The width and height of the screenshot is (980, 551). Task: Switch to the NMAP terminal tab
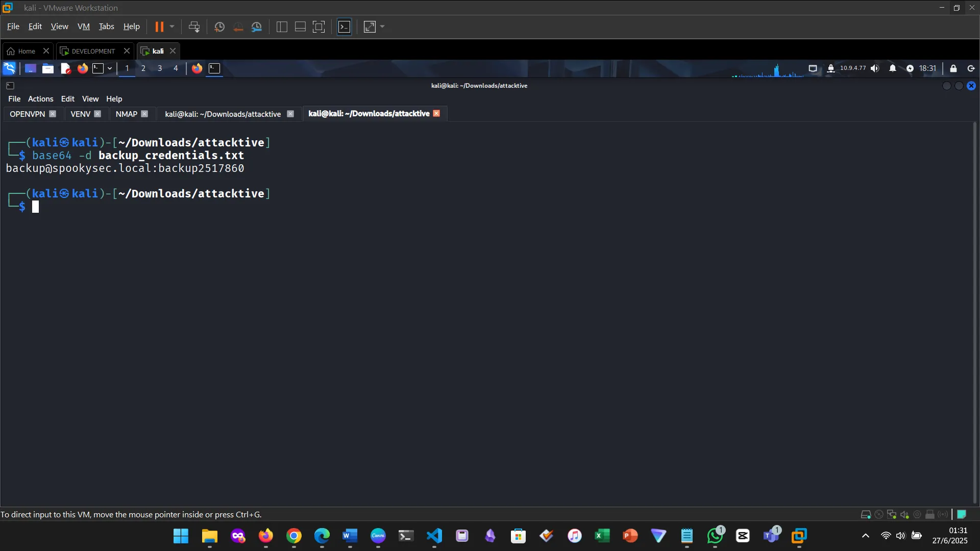pos(126,114)
